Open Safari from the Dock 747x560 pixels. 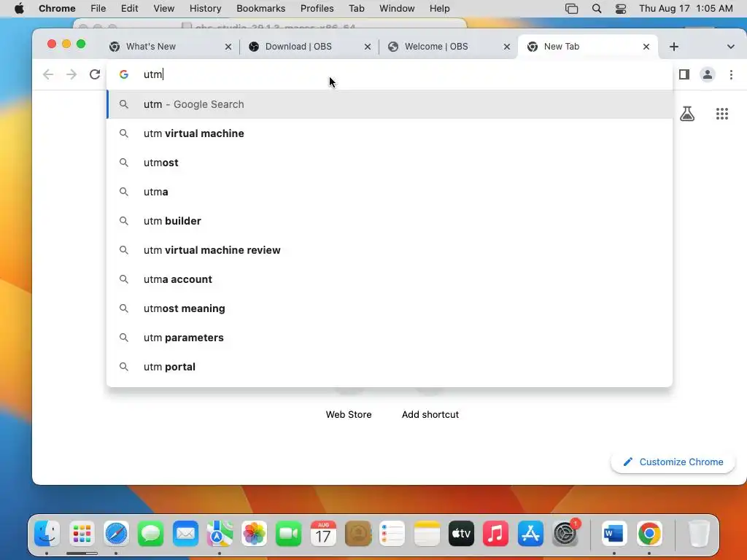point(117,533)
